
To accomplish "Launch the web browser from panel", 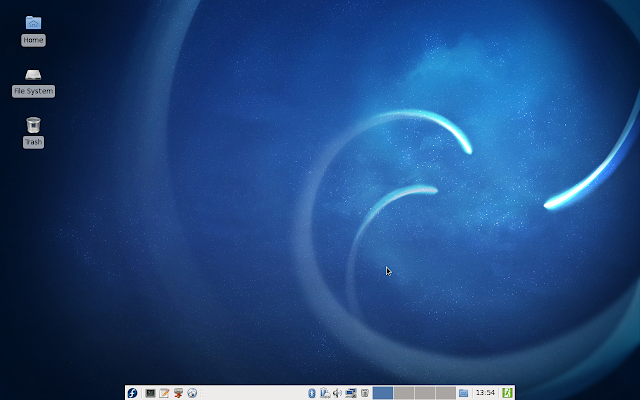I will (x=192, y=393).
